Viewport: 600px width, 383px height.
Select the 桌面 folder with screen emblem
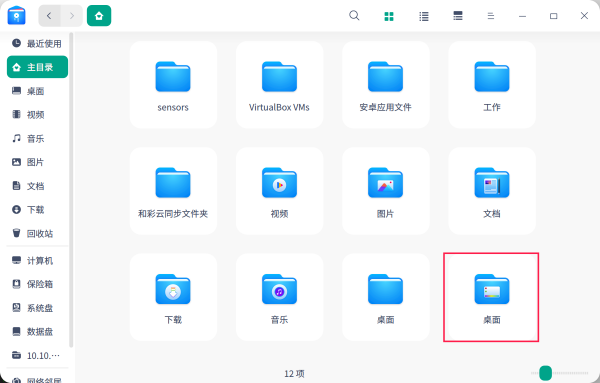click(492, 289)
